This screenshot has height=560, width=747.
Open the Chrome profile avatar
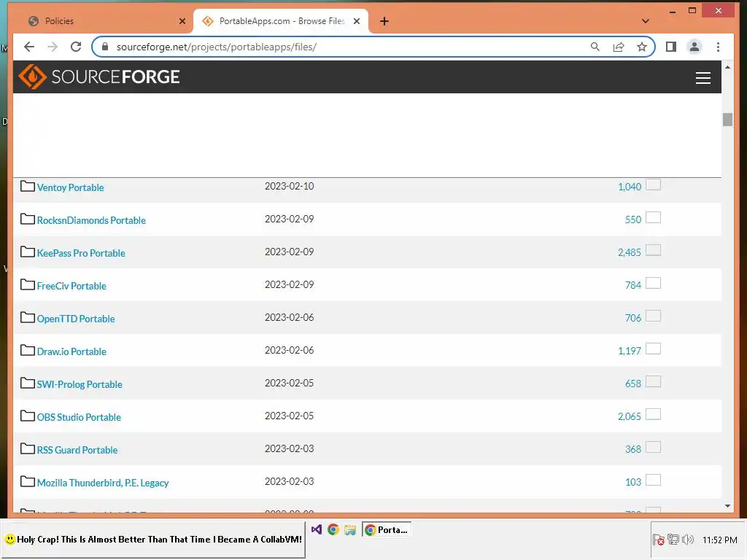[x=694, y=47]
